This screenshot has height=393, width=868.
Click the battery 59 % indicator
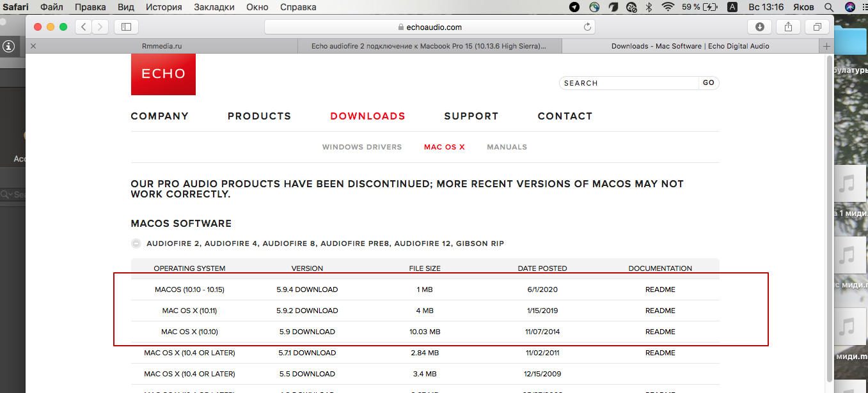(700, 7)
